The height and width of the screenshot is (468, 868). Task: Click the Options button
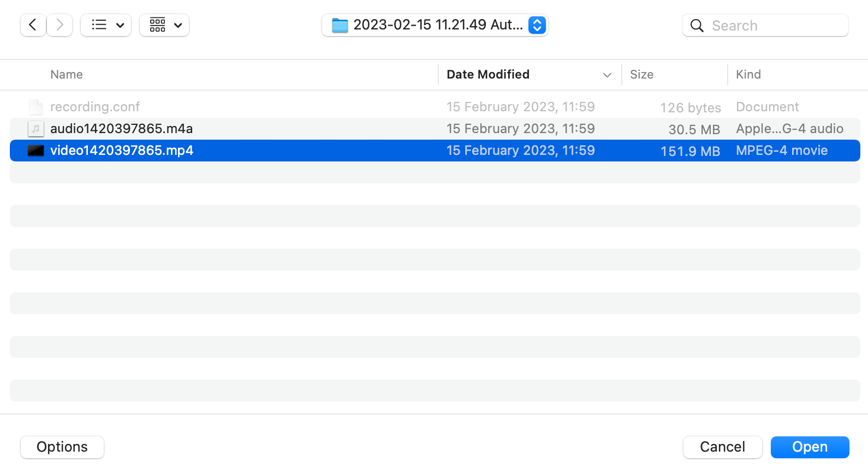(62, 447)
